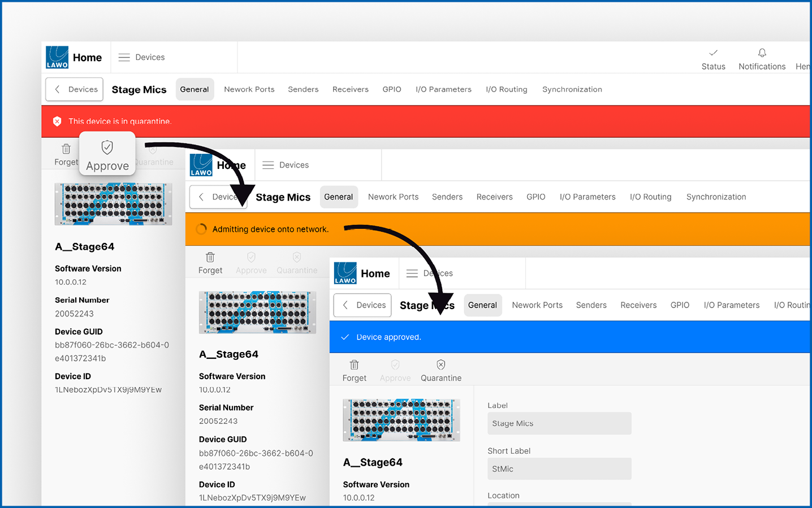
Task: Open Devices hamburger menu above the orange banner
Action: point(268,165)
